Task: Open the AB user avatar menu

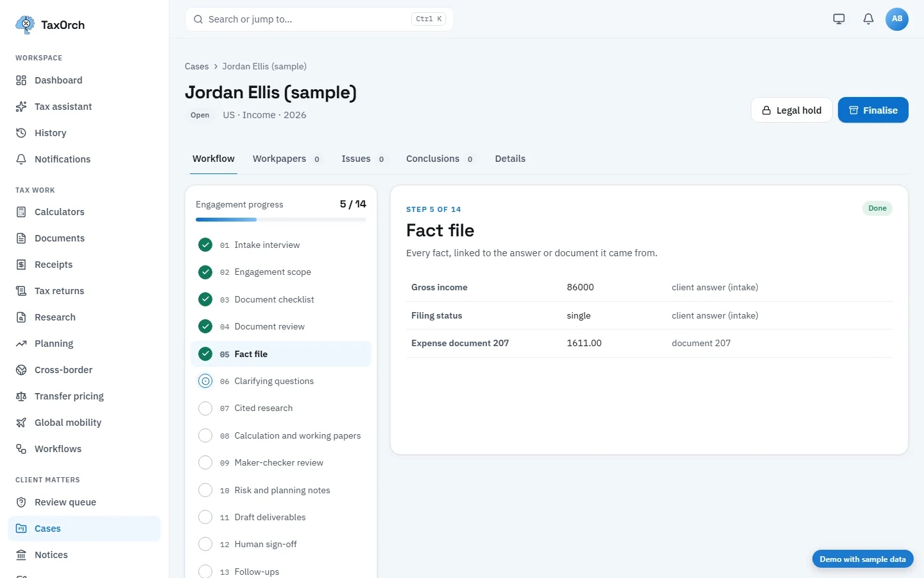Action: pyautogui.click(x=897, y=19)
